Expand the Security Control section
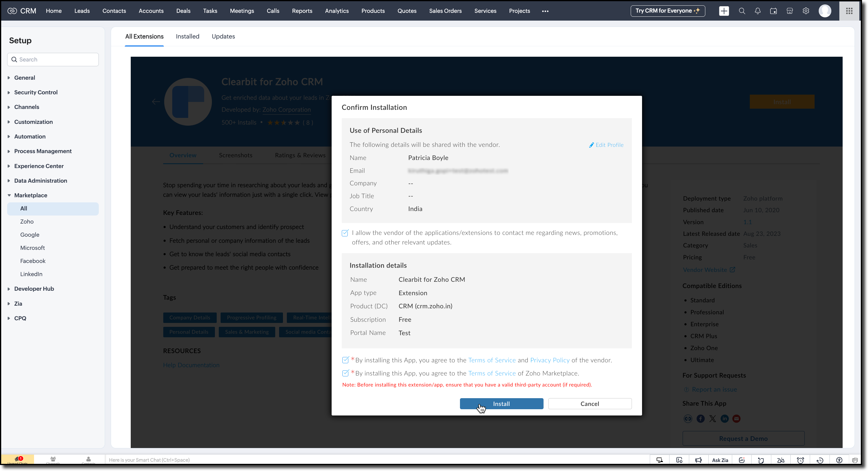Image resolution: width=868 pixels, height=471 pixels. coord(36,92)
